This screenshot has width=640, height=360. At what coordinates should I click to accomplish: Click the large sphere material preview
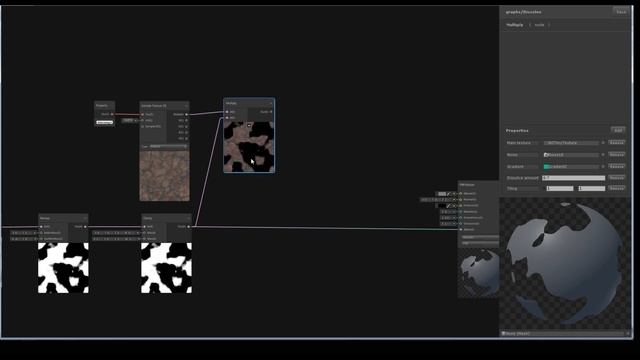point(565,263)
